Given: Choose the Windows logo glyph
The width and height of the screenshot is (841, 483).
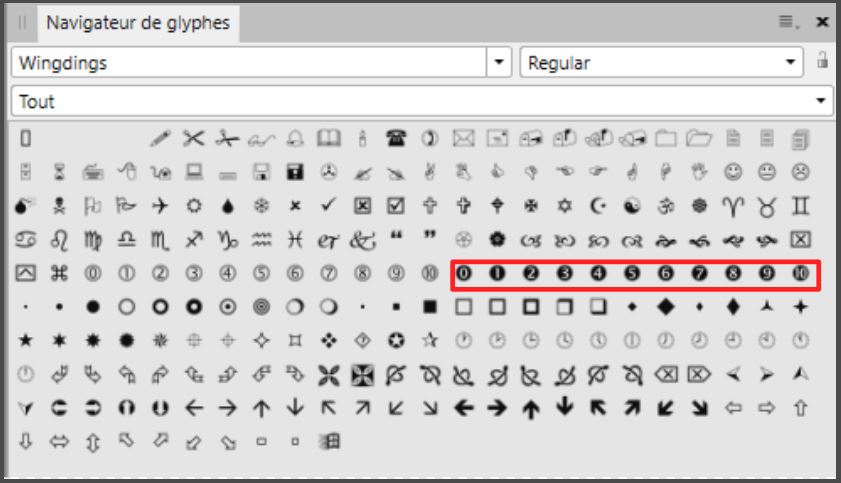Looking at the screenshot, I should [x=328, y=442].
